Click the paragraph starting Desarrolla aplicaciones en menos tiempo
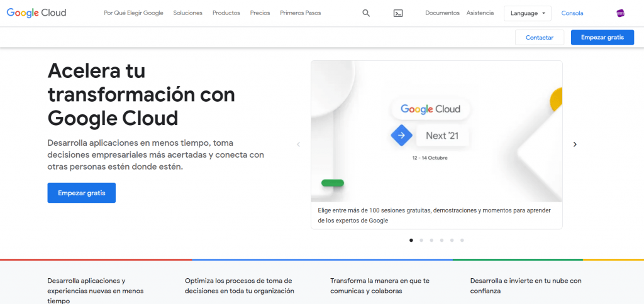This screenshot has width=644, height=304. 156,155
